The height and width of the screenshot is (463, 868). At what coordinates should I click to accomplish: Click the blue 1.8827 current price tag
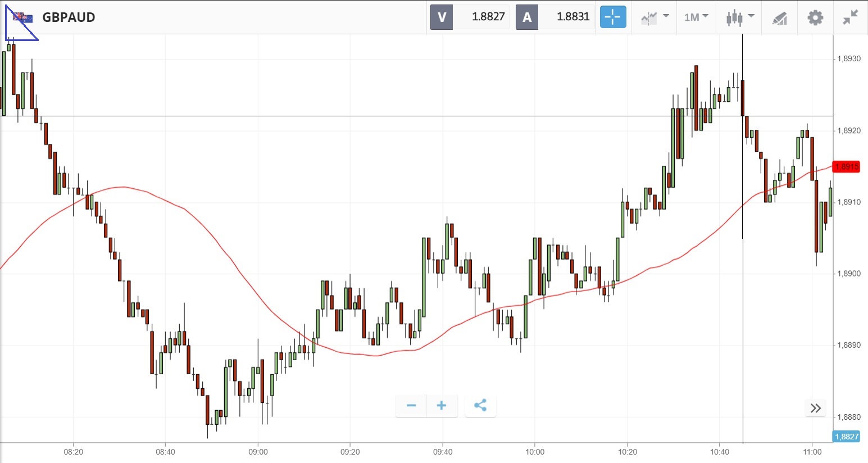[846, 437]
